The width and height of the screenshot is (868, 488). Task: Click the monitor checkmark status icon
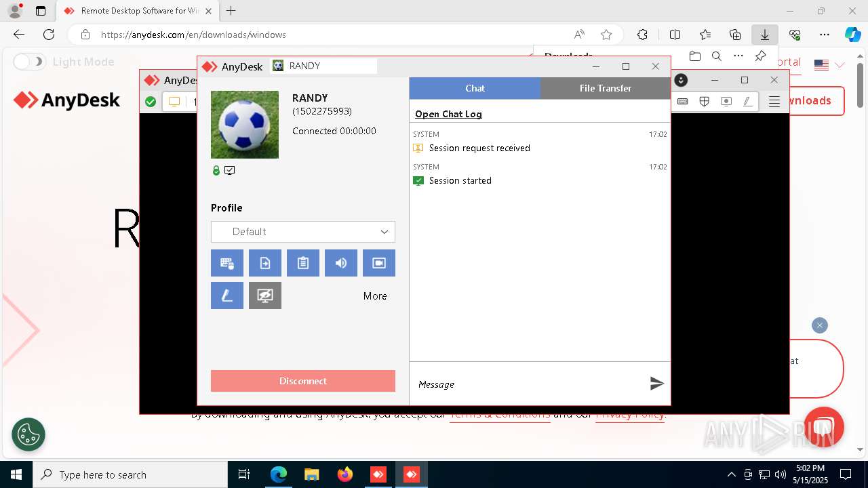pos(230,171)
